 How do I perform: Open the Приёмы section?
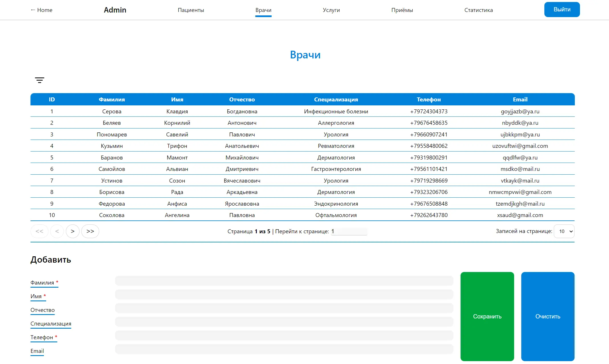pos(402,10)
